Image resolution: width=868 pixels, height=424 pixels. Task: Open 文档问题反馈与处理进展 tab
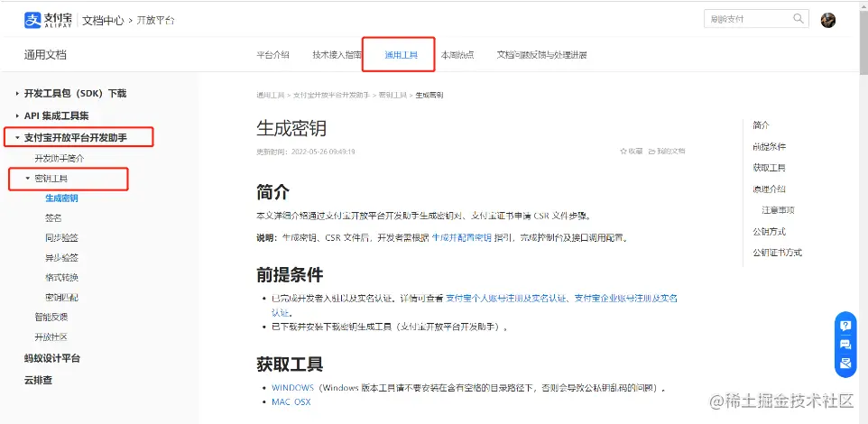point(541,55)
